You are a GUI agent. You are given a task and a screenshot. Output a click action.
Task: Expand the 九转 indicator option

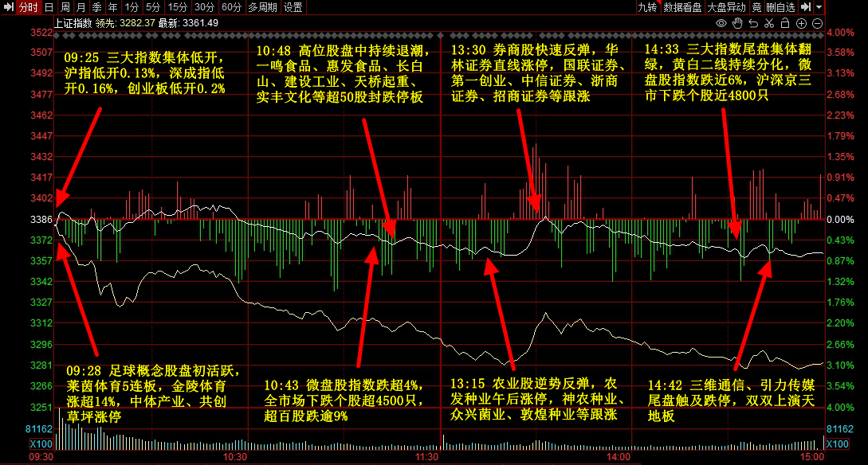[x=647, y=7]
